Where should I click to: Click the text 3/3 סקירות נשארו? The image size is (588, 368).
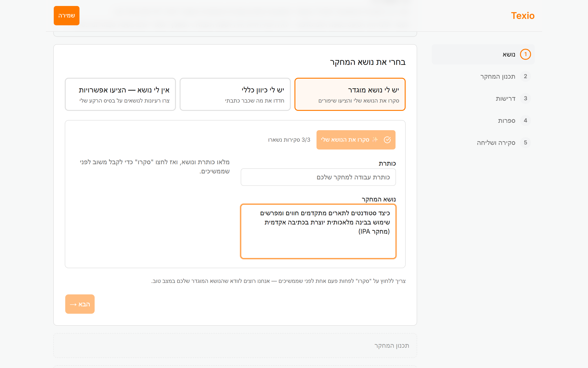(289, 140)
